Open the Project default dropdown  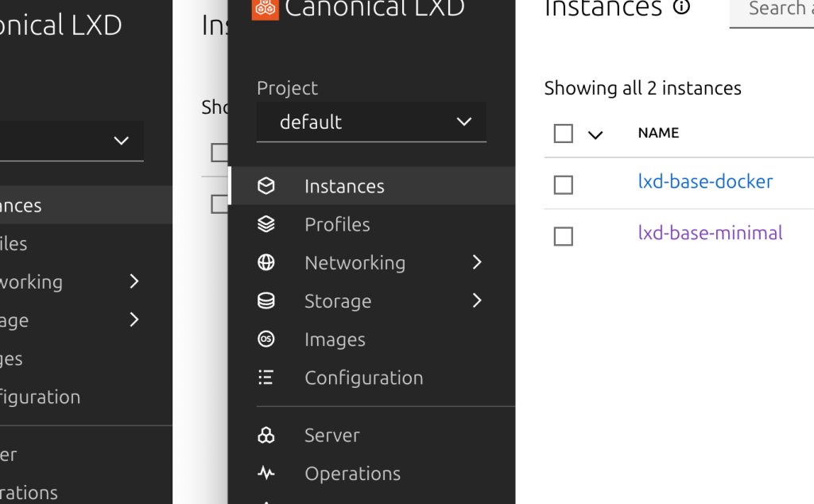[371, 122]
